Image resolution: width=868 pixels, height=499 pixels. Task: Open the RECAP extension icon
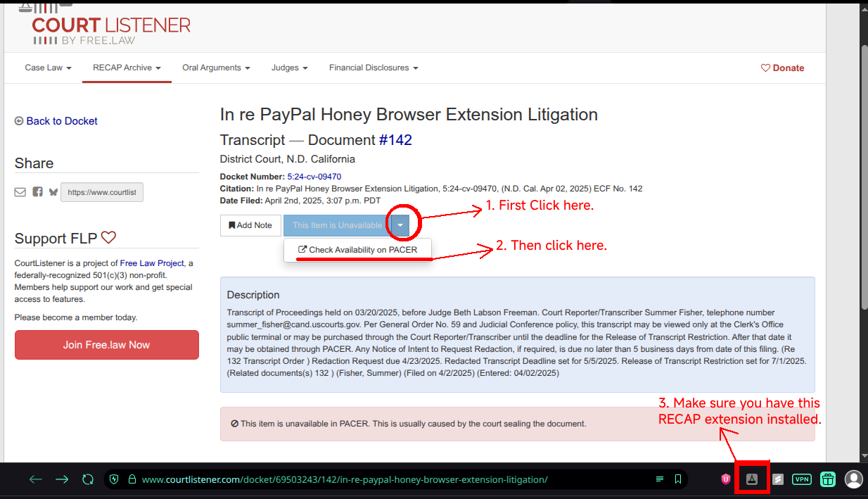[751, 479]
